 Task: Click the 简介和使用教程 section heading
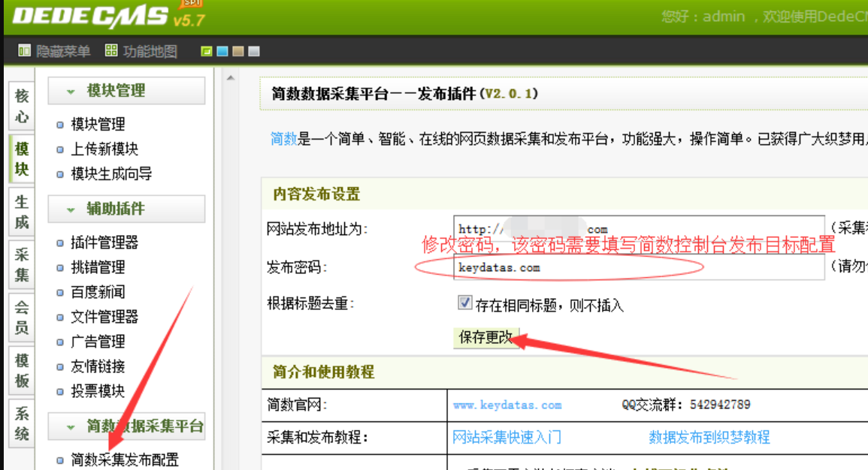pos(324,372)
